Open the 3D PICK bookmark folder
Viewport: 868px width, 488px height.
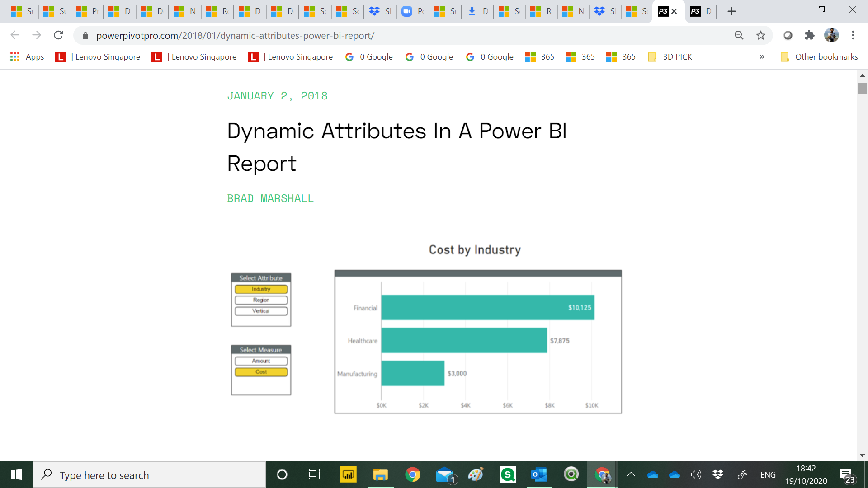tap(670, 57)
